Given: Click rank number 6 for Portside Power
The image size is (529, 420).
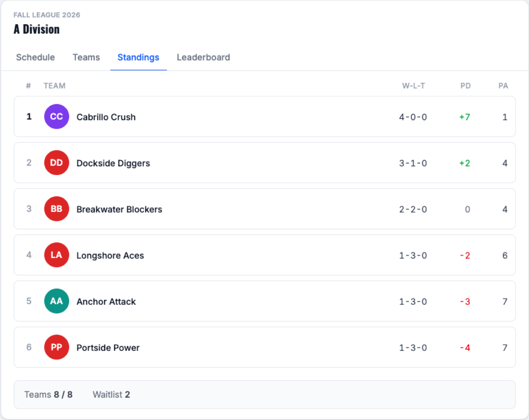Looking at the screenshot, I should (29, 347).
